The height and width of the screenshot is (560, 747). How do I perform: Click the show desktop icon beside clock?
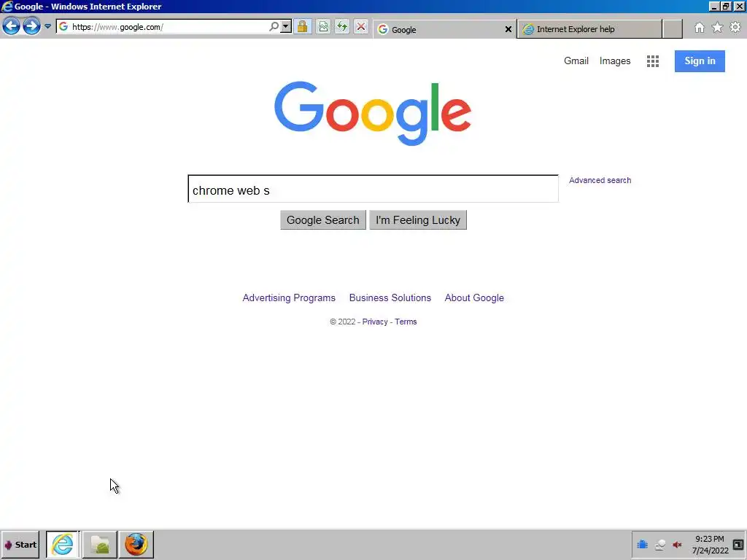[x=738, y=545]
